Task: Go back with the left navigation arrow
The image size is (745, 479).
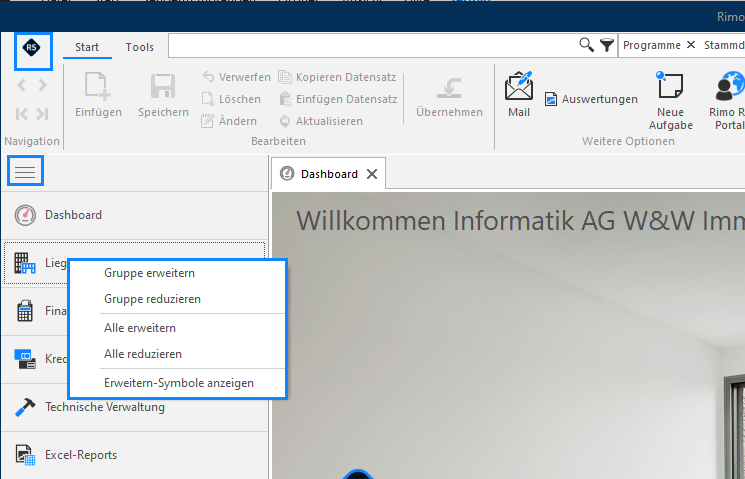Action: pyautogui.click(x=21, y=85)
